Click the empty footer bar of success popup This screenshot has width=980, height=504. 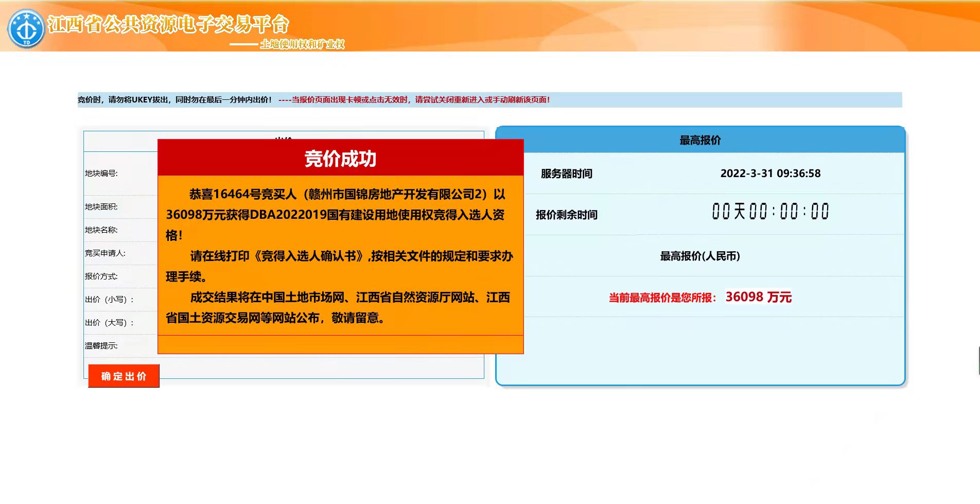[340, 344]
